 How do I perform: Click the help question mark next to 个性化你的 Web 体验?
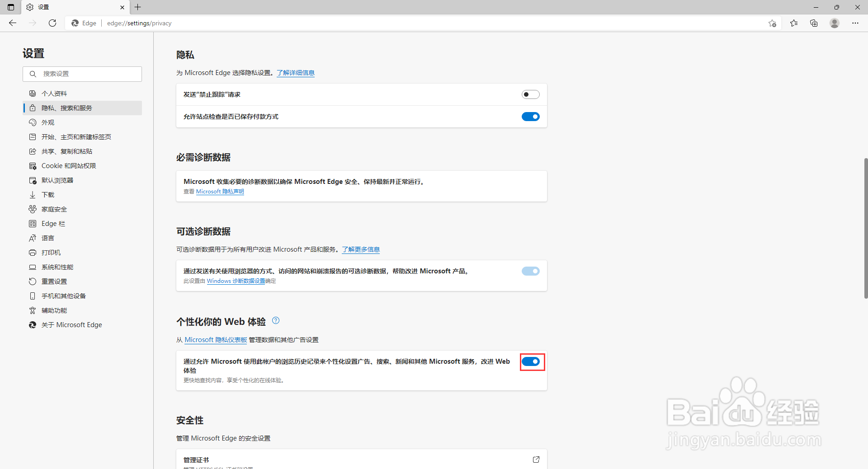276,321
